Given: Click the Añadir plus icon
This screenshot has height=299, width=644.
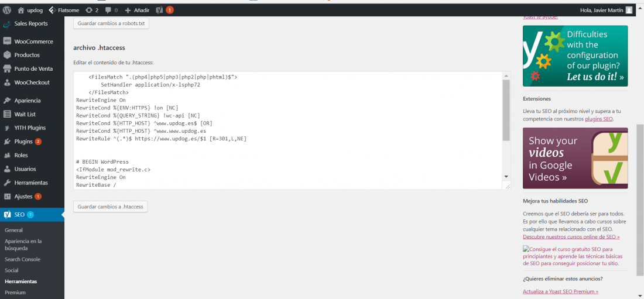Looking at the screenshot, I should [x=128, y=10].
